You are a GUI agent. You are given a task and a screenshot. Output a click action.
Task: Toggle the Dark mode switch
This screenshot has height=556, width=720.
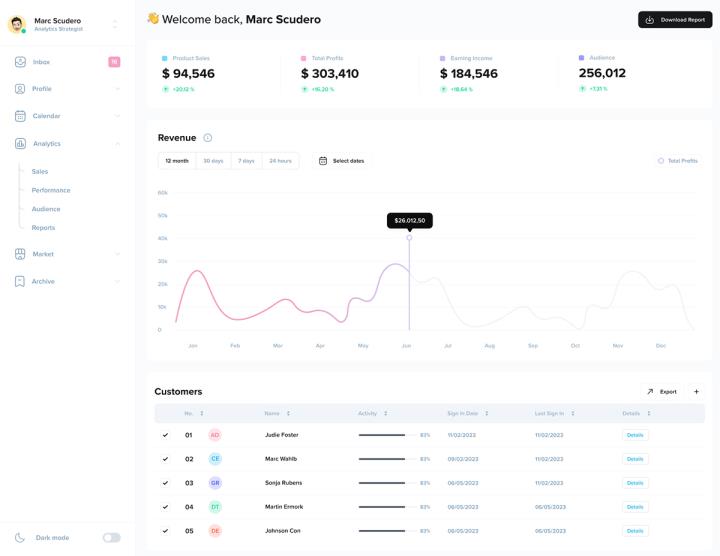click(x=111, y=538)
